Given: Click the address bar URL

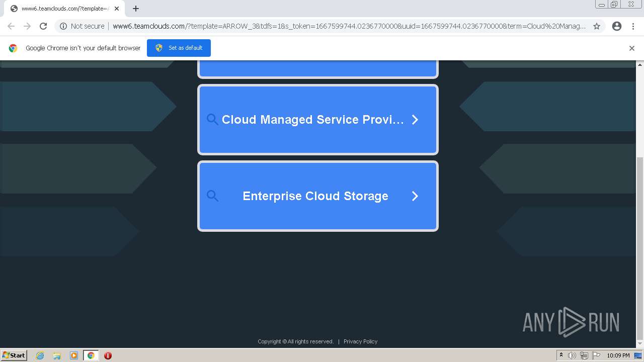Looking at the screenshot, I should tap(349, 26).
